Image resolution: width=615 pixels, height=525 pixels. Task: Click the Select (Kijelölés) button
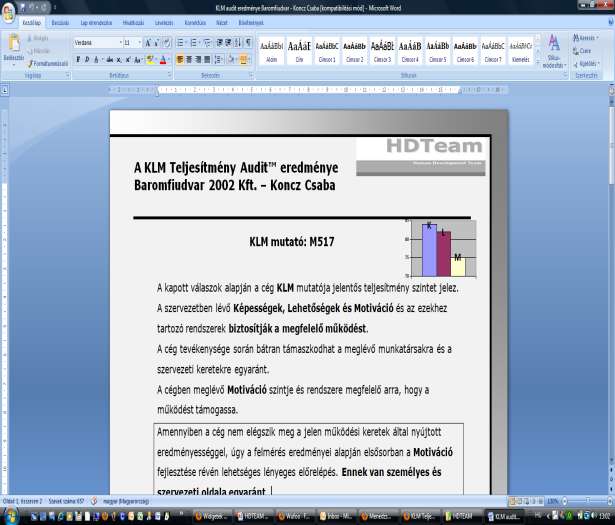coord(586,64)
